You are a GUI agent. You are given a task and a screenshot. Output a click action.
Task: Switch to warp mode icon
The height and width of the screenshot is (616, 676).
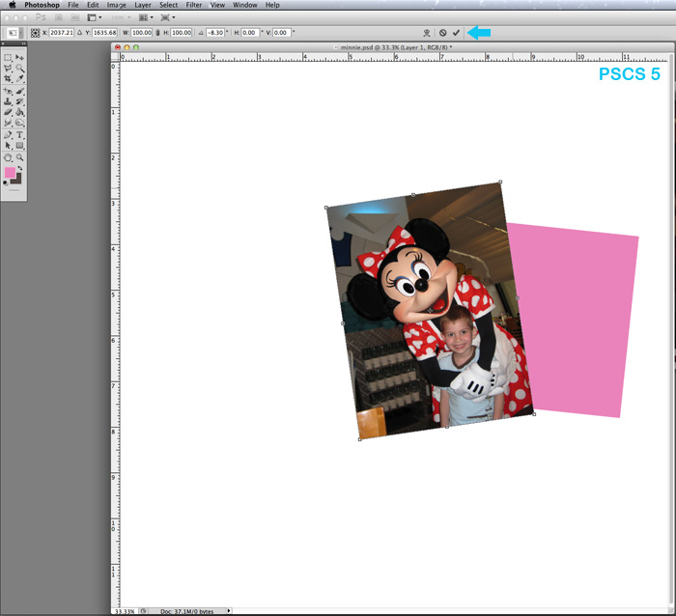(x=427, y=33)
